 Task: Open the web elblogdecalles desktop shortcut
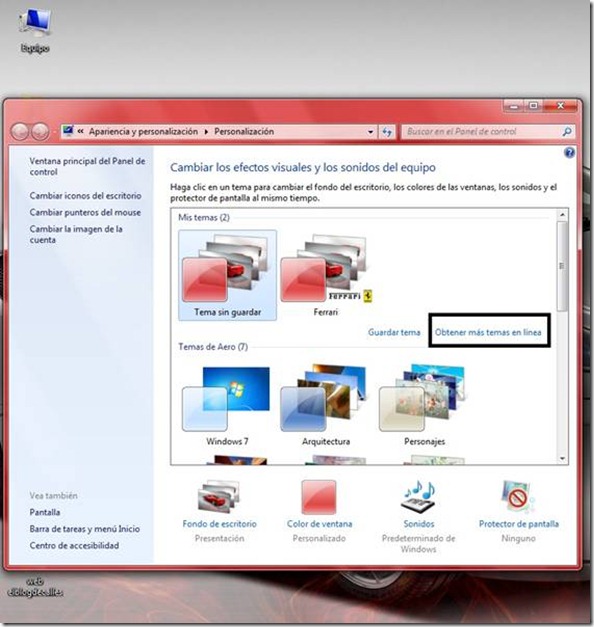[35, 587]
